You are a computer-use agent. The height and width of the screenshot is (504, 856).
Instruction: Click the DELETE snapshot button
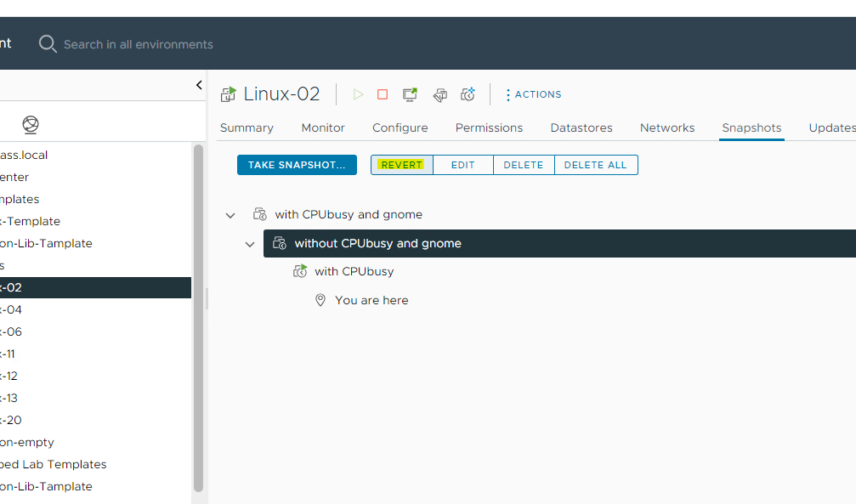524,165
